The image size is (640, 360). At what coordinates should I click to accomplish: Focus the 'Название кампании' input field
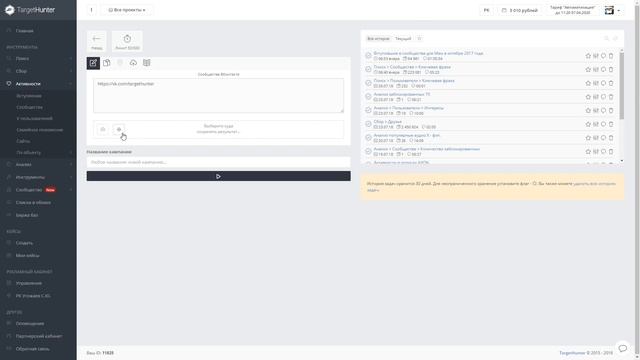pyautogui.click(x=218, y=162)
